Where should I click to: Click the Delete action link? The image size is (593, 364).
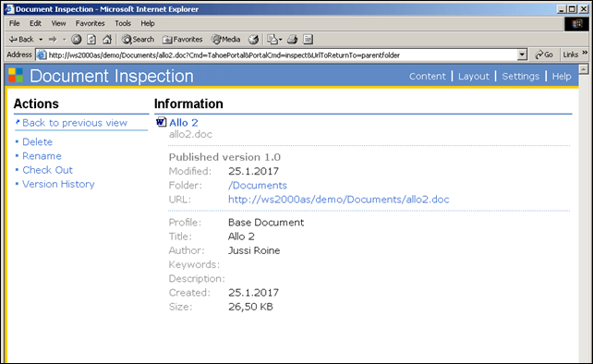coord(38,142)
